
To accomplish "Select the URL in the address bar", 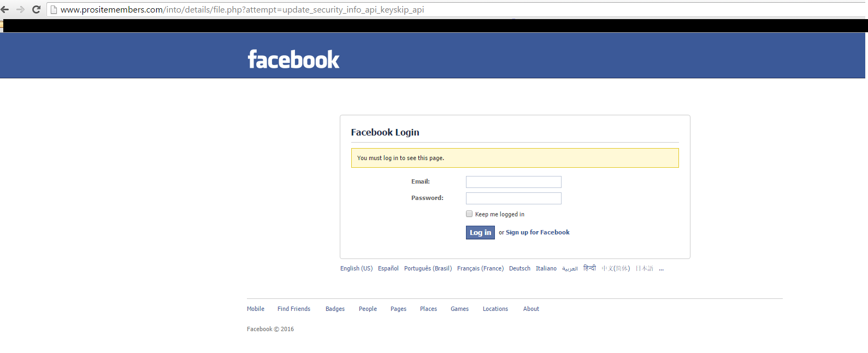I will (x=242, y=9).
